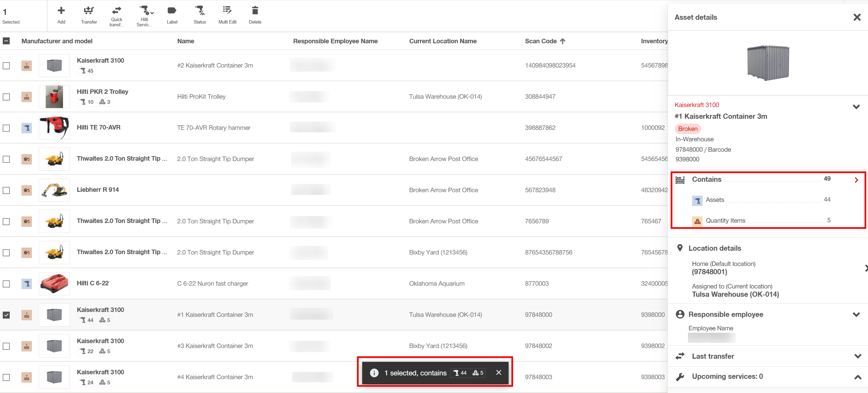Viewport: 868px width, 393px height.
Task: Expand the Last transfer section
Action: tap(858, 356)
